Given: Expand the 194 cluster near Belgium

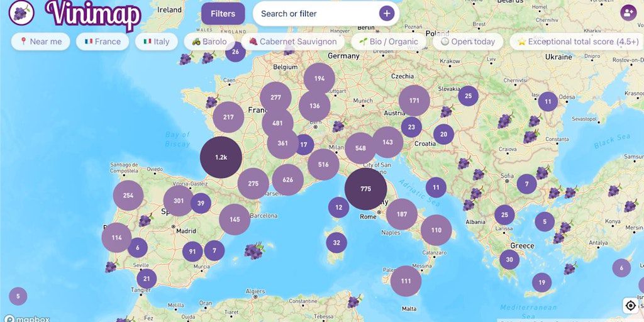Looking at the screenshot, I should [x=319, y=79].
